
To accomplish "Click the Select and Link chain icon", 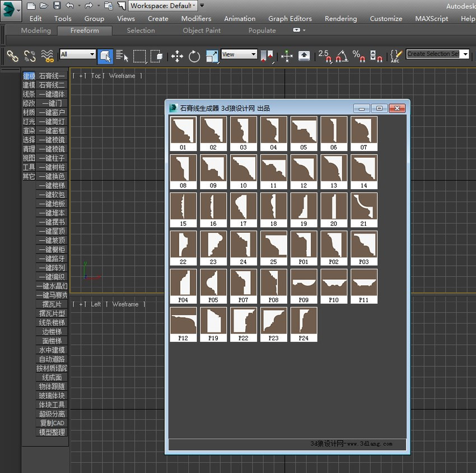I will [x=13, y=57].
